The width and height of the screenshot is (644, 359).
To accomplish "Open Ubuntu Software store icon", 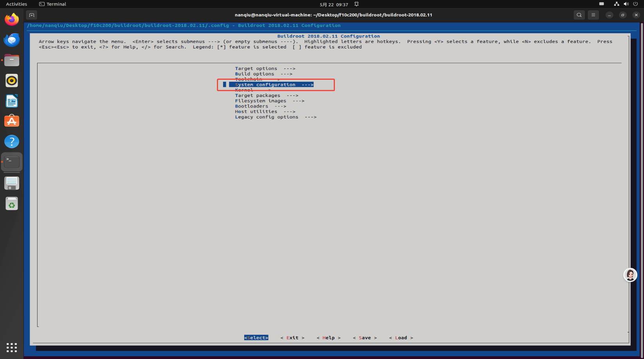I will [12, 121].
